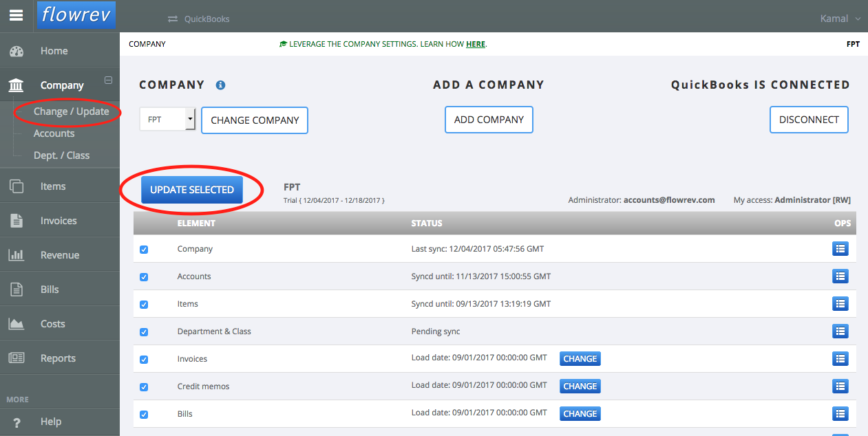Click the Home dashboard icon
This screenshot has width=868, height=436.
click(17, 51)
